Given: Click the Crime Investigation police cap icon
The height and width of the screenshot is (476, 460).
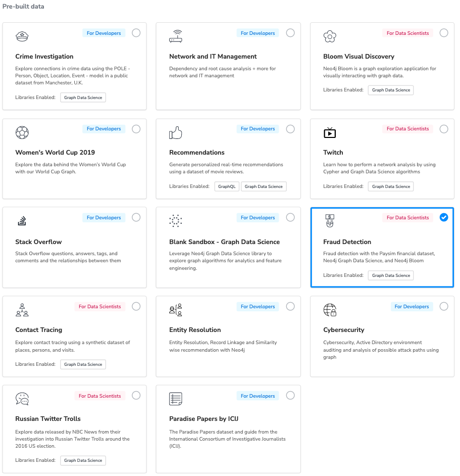Looking at the screenshot, I should (22, 36).
